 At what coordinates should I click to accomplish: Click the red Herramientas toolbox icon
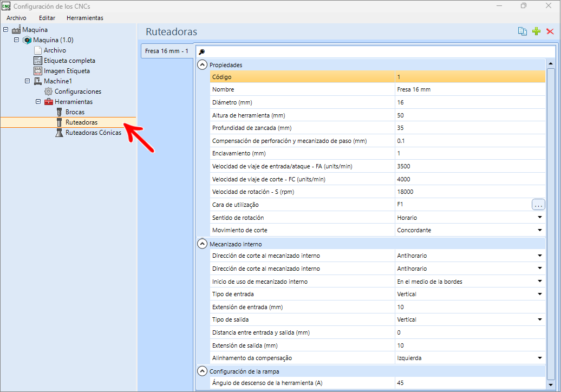click(x=49, y=102)
